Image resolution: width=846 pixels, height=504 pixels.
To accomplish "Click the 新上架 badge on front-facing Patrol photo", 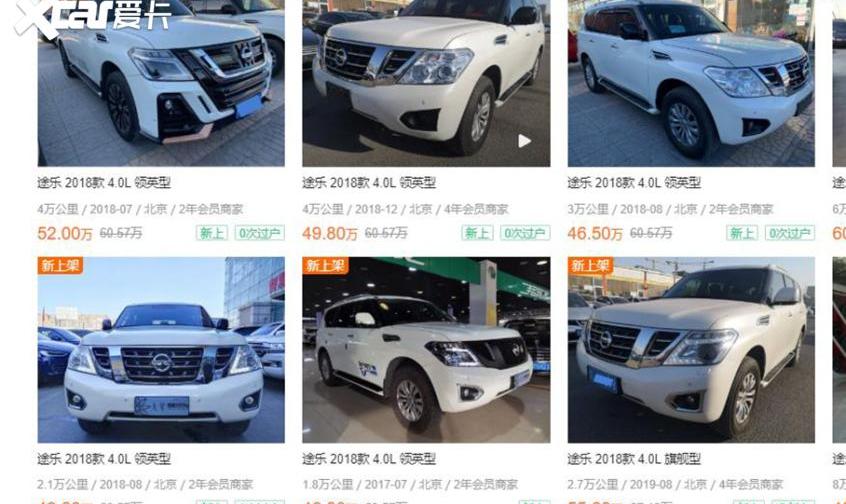I will point(60,265).
